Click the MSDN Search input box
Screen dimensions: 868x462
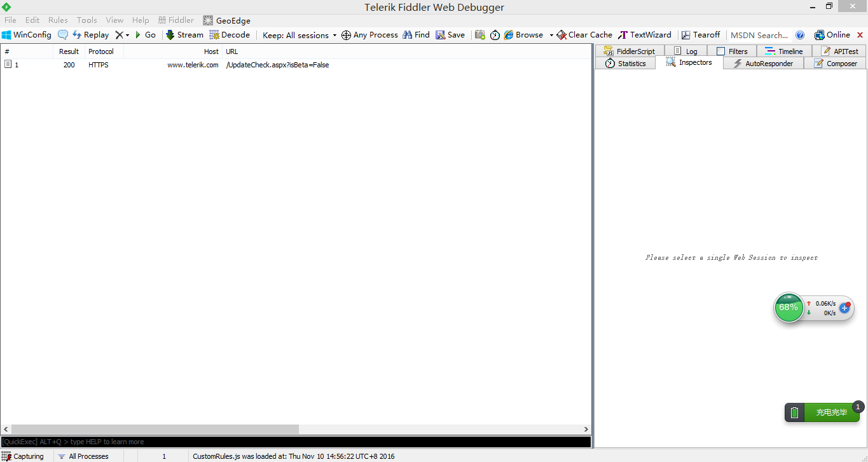[x=759, y=35]
